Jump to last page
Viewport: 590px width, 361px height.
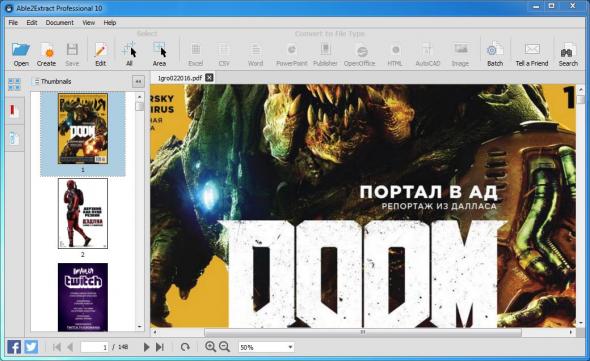click(x=160, y=347)
